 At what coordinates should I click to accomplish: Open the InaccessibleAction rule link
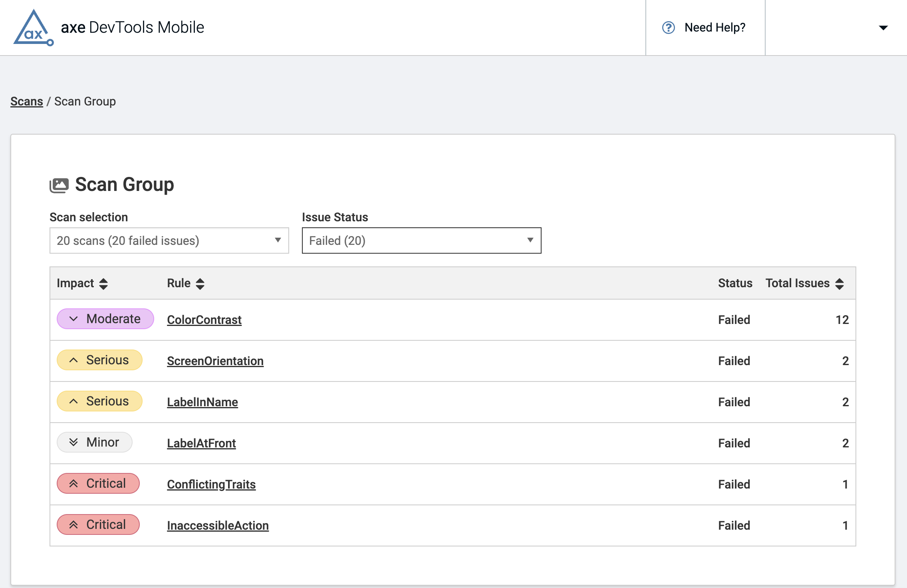pos(218,525)
